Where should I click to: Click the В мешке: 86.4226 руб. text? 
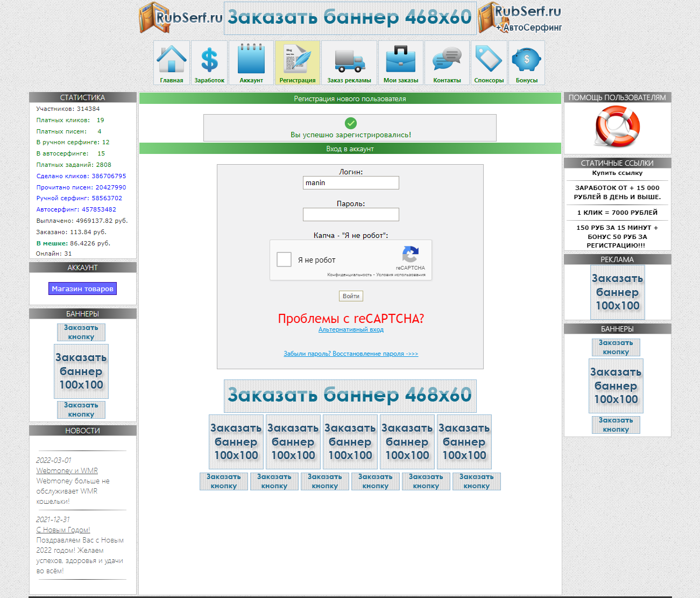click(73, 243)
